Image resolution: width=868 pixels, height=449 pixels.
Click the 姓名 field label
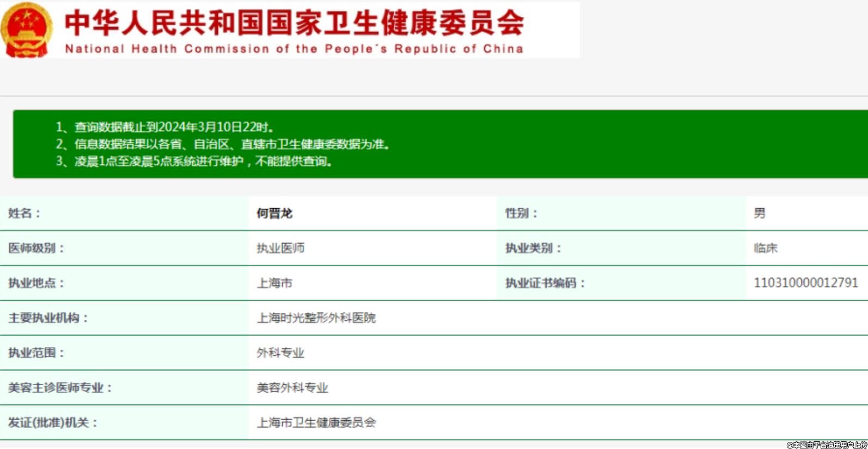(25, 213)
